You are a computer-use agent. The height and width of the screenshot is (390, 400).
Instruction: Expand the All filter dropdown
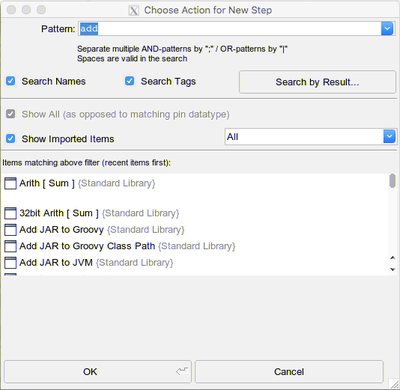[x=389, y=137]
